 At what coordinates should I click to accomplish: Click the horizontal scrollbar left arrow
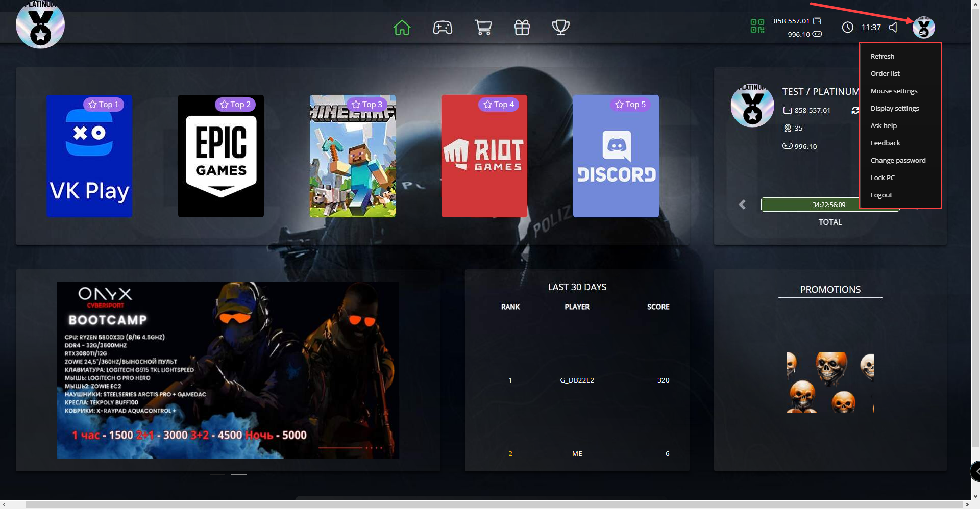point(4,504)
